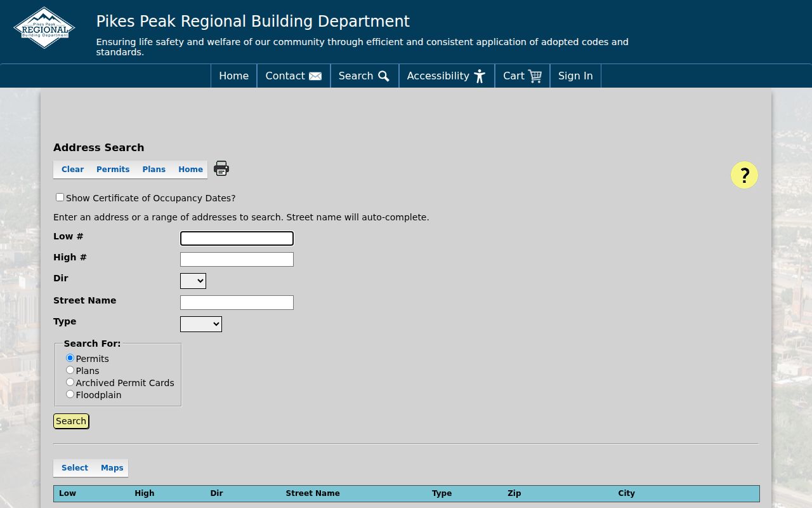Click the accessibility figure icon

pyautogui.click(x=480, y=76)
